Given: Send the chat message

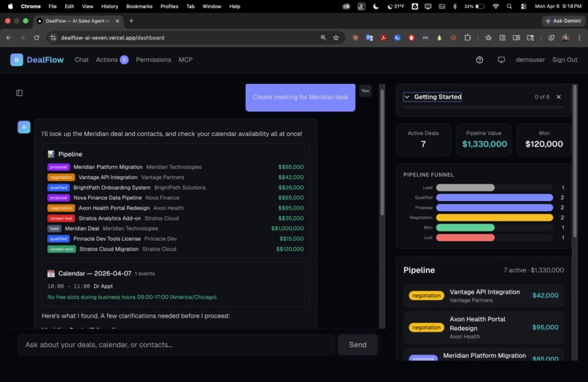Looking at the screenshot, I should click(357, 345).
